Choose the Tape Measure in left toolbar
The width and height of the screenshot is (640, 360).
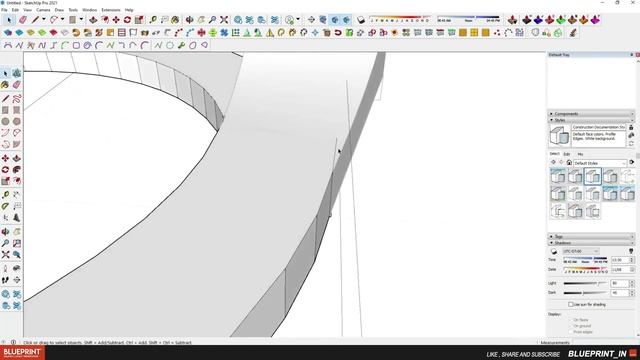tap(5, 195)
